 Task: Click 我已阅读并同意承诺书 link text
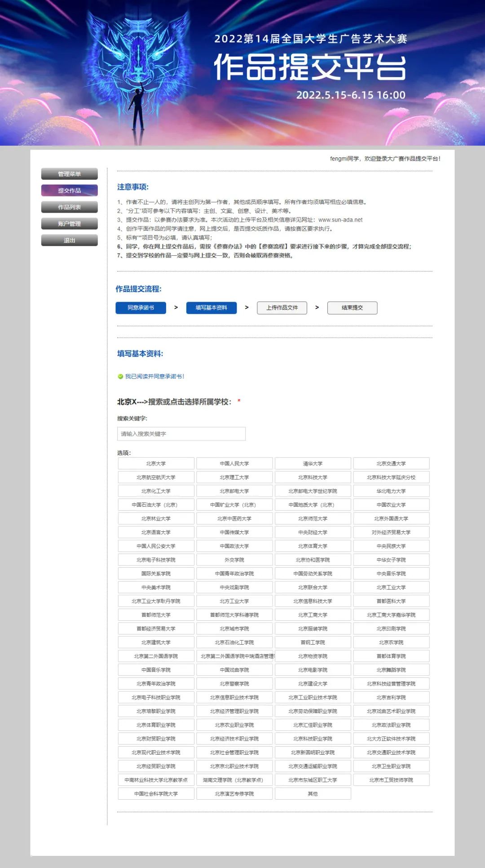[154, 377]
